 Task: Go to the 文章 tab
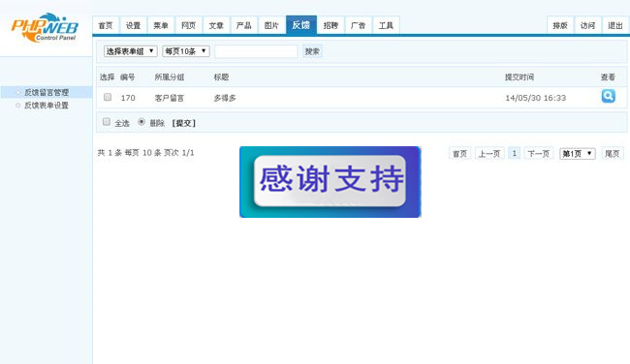(216, 26)
